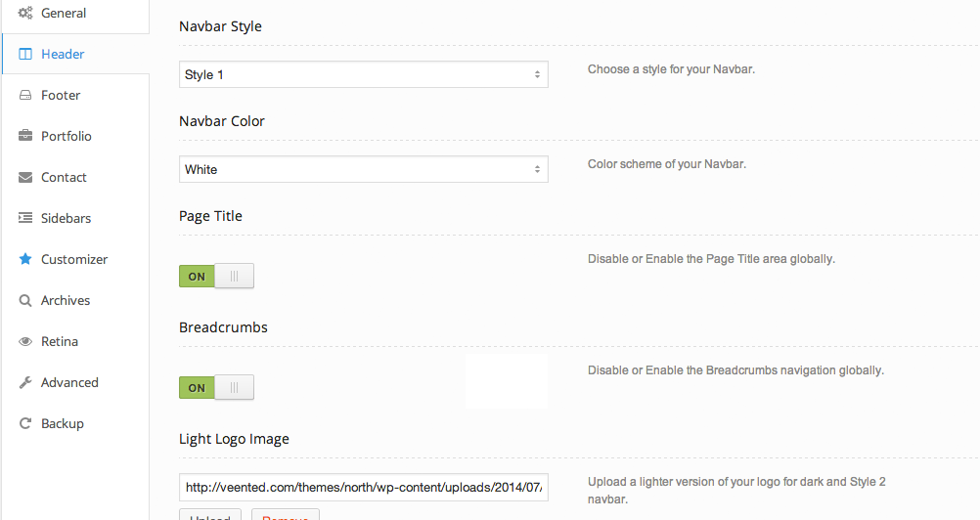Click the Portfolio briefcase icon
Image resolution: width=980 pixels, height=520 pixels.
pyautogui.click(x=25, y=136)
